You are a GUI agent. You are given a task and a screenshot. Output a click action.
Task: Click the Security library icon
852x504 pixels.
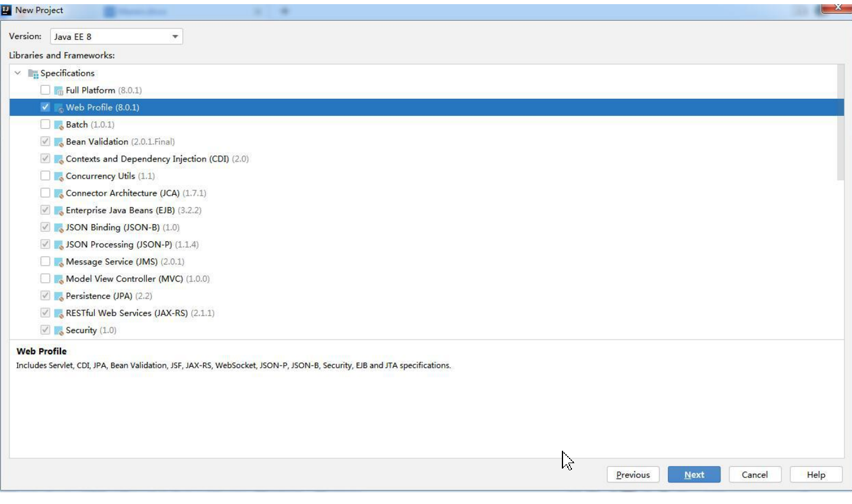[59, 331]
